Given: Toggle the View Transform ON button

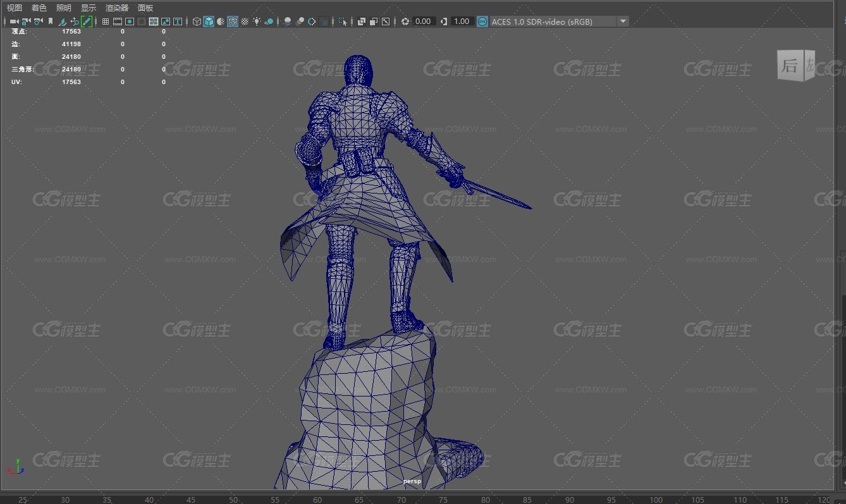Looking at the screenshot, I should click(x=482, y=22).
